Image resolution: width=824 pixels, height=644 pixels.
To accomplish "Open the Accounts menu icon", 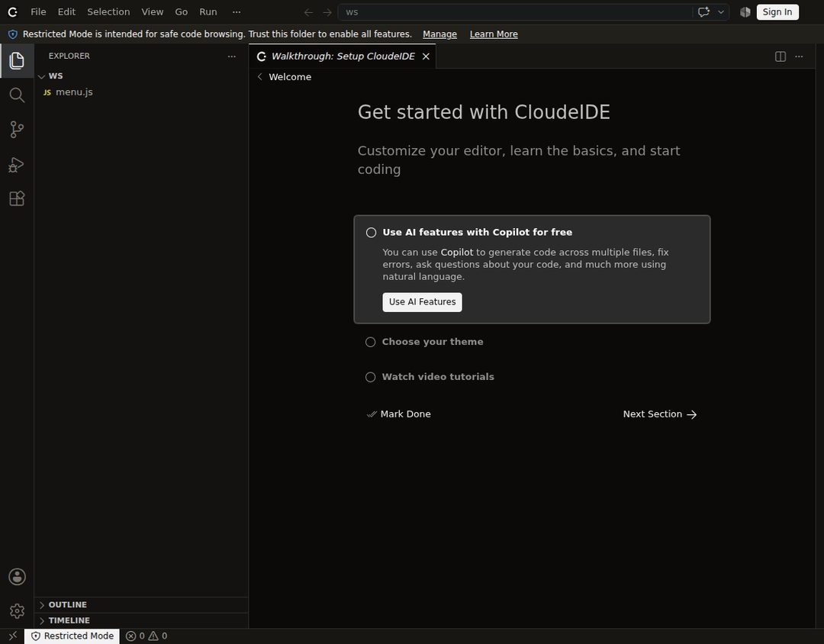I will coord(17,577).
